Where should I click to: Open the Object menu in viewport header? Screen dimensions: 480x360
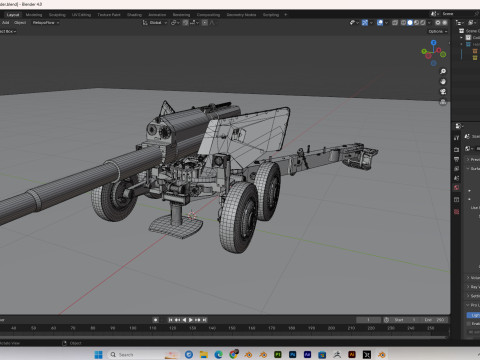20,23
